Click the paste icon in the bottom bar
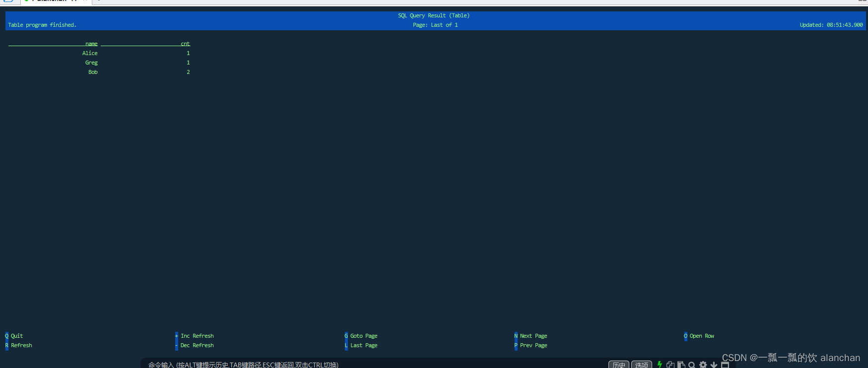 click(681, 365)
